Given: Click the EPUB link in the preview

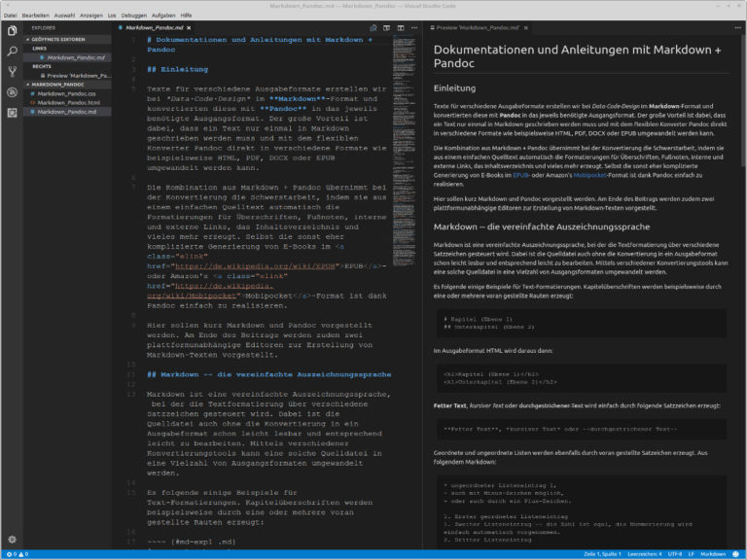Looking at the screenshot, I should [x=520, y=175].
